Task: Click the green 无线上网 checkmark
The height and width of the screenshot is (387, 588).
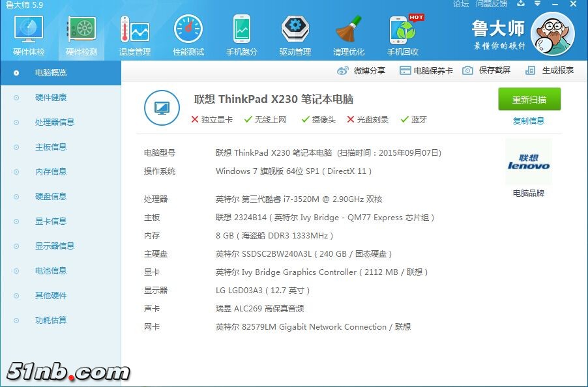Action: coord(247,119)
